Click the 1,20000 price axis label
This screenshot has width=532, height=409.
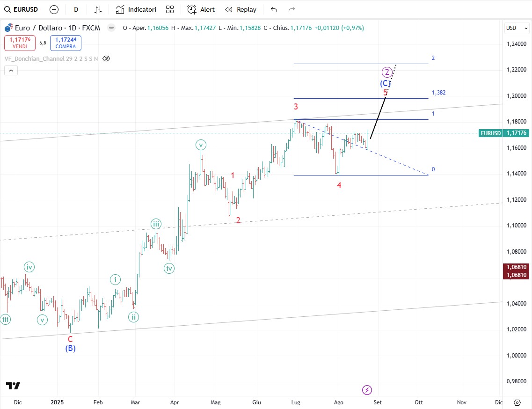coord(517,96)
